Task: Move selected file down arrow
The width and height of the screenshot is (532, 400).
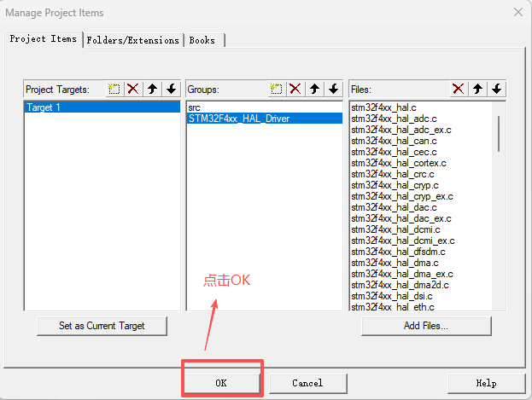Action: tap(496, 89)
